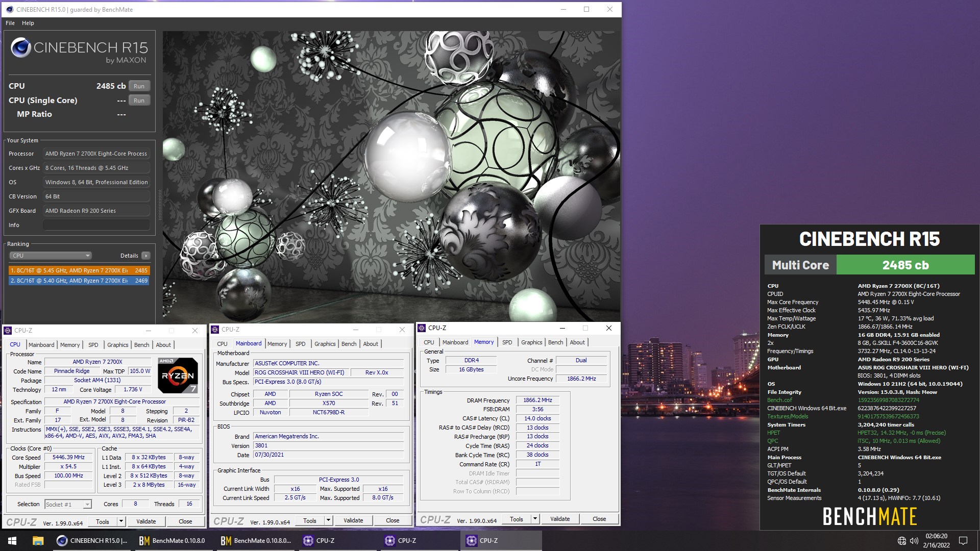Open the Windows Start menu
980x551 pixels.
pyautogui.click(x=12, y=541)
